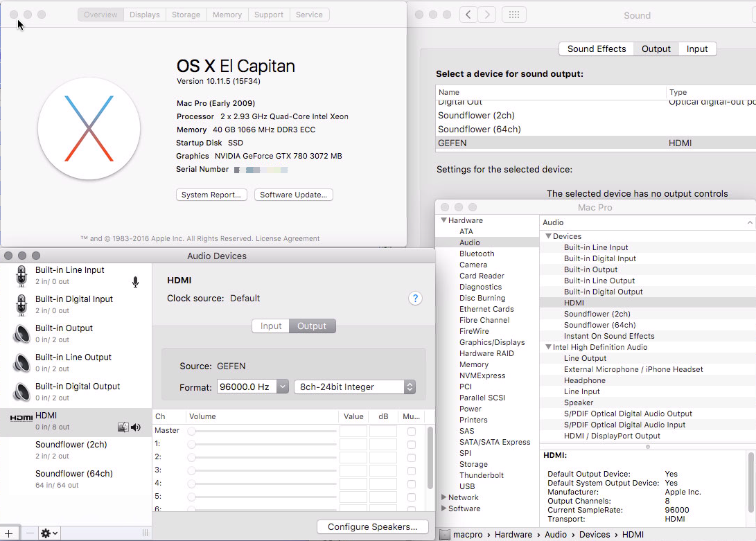This screenshot has height=541, width=756.
Task: Click the sidebar resize handle in Audio Devices
Action: point(145,533)
